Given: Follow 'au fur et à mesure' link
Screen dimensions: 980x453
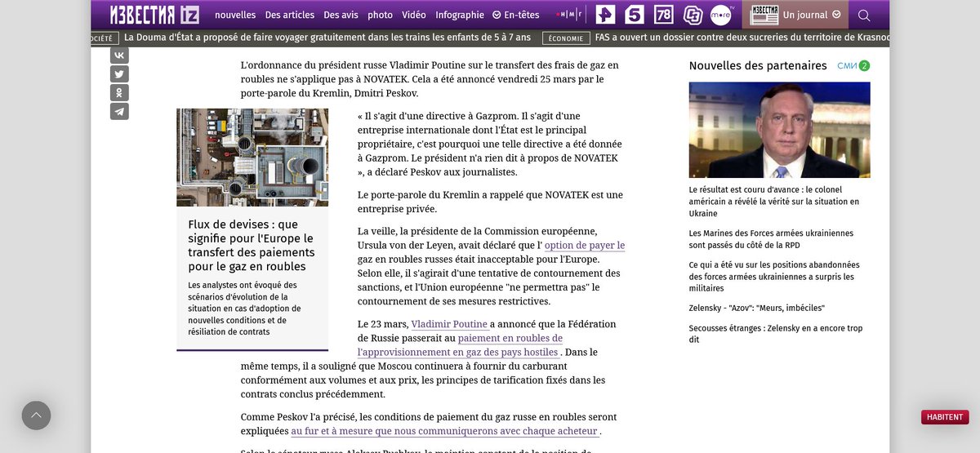Looking at the screenshot, I should [x=445, y=431].
